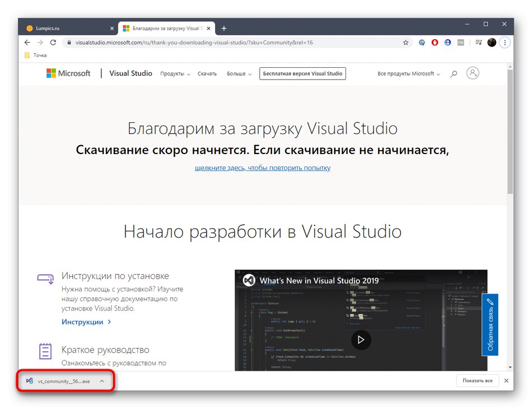
Task: Click the blue globe extension icon
Action: (447, 43)
